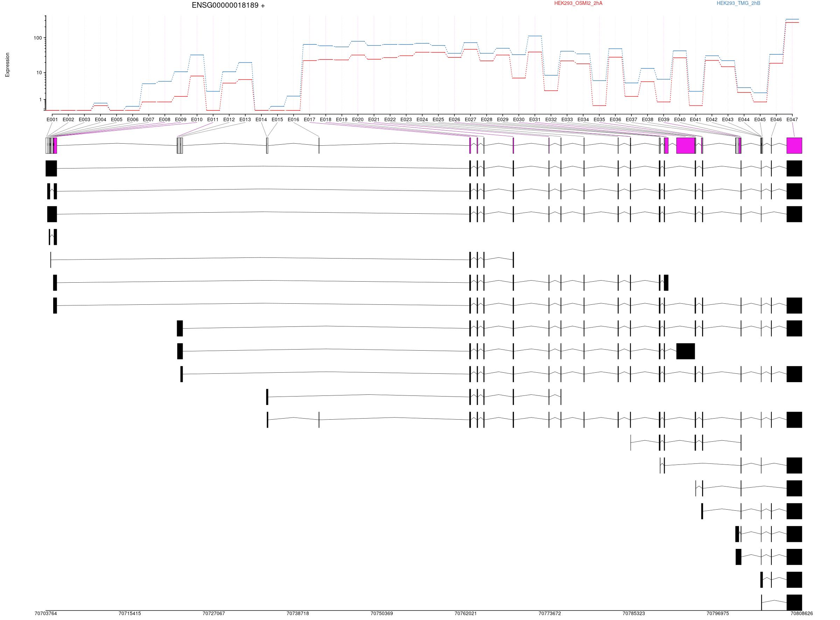Choose exon label E011
This screenshot has width=840, height=620.
(213, 120)
